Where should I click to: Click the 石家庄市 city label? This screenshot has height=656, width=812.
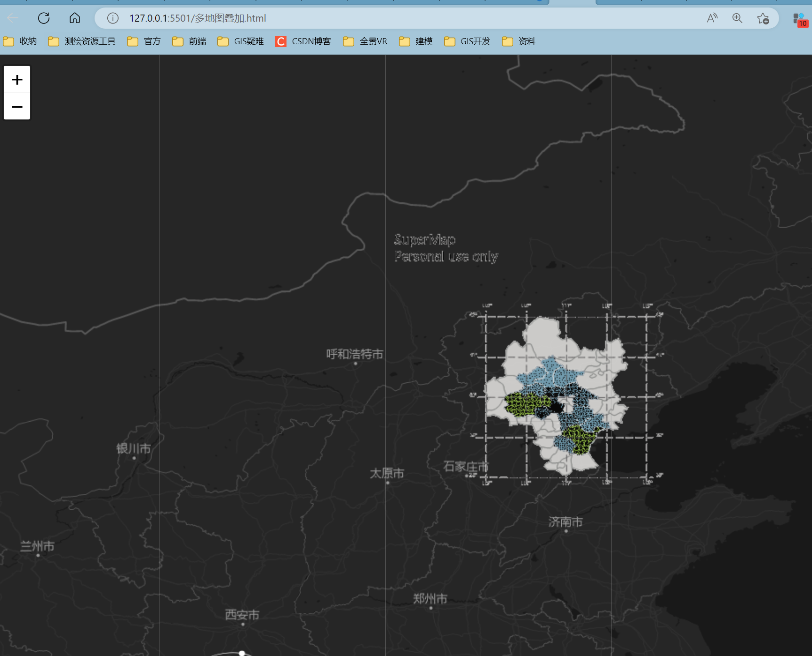(466, 466)
